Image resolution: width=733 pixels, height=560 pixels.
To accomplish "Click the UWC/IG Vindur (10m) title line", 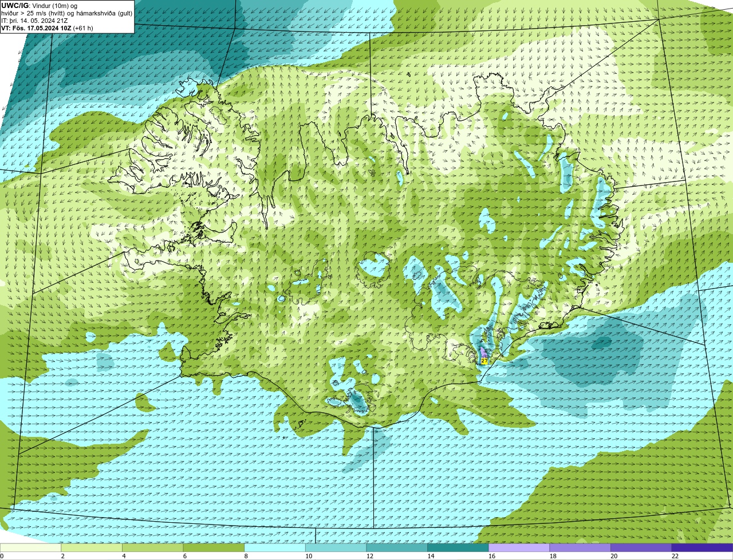I will [39, 6].
